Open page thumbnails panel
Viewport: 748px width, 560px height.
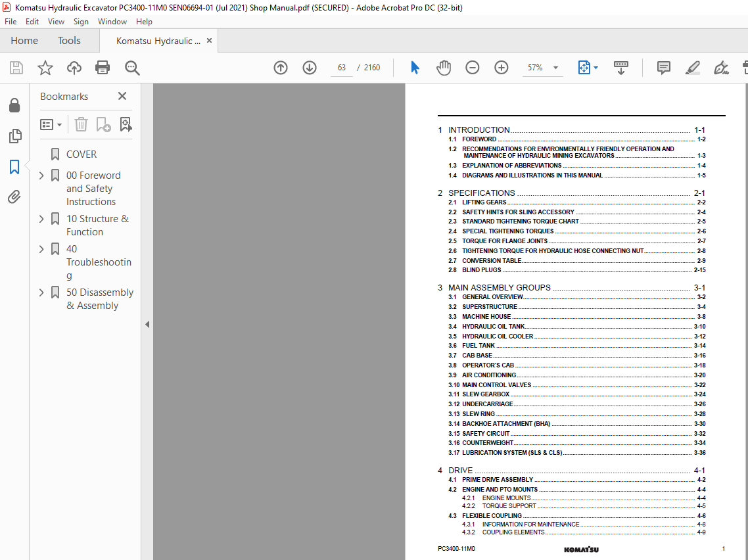[14, 136]
